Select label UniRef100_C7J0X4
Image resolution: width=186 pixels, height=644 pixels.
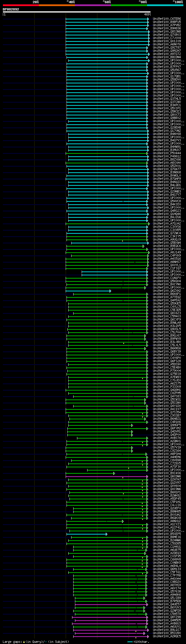pyautogui.click(x=167, y=38)
